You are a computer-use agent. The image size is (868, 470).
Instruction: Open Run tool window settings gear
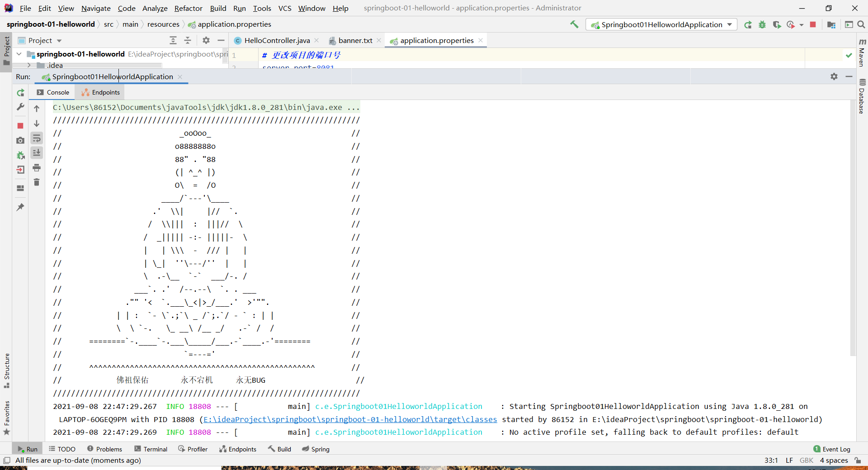click(834, 76)
